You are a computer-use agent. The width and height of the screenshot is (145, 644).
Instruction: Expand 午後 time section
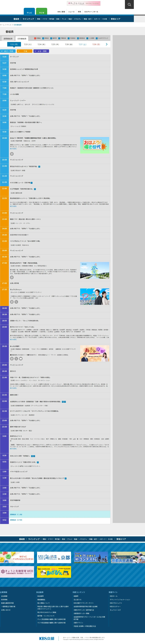(x=24, y=51)
